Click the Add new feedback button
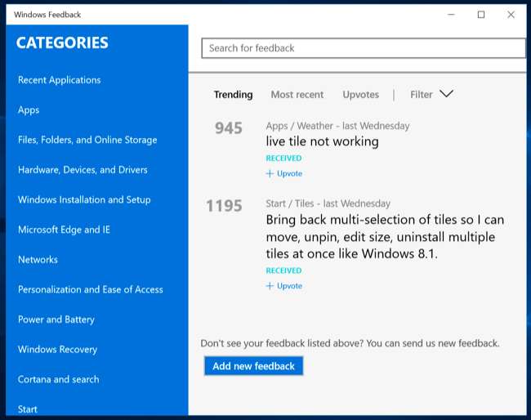 click(253, 366)
